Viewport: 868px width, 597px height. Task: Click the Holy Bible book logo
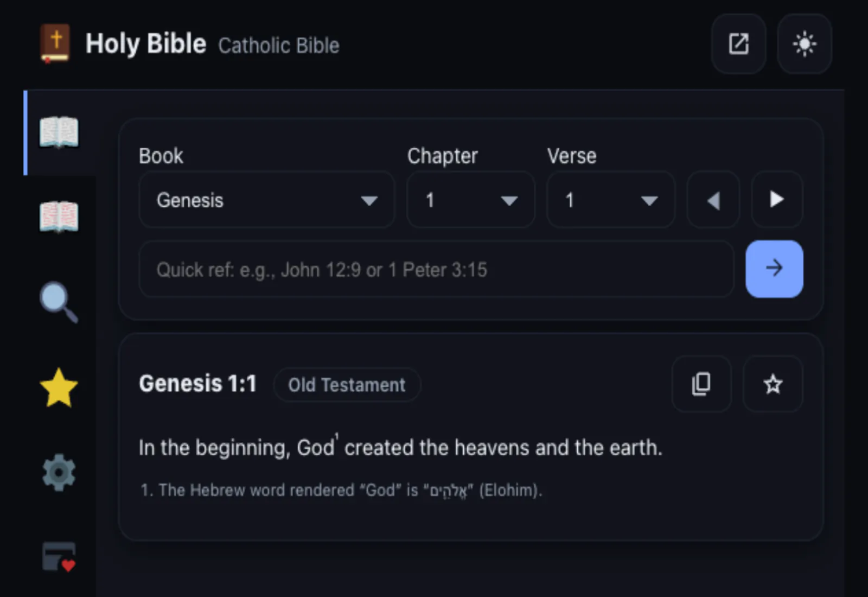[55, 43]
